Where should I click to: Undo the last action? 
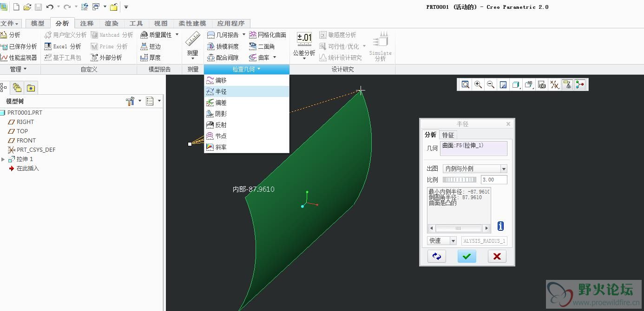(x=50, y=7)
